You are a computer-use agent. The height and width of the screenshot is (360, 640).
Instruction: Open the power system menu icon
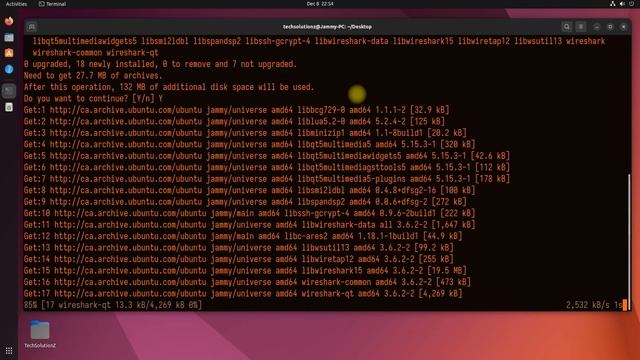tap(632, 4)
